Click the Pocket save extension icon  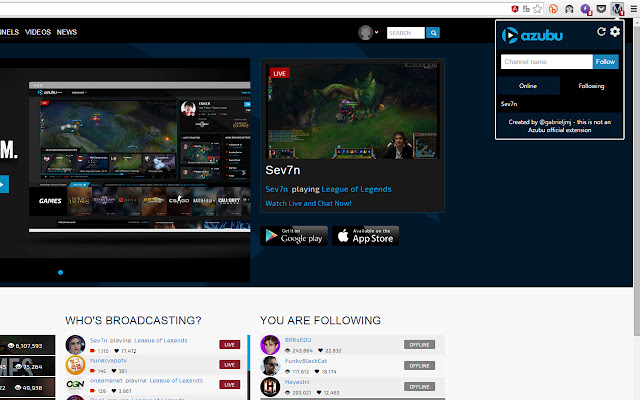[601, 9]
